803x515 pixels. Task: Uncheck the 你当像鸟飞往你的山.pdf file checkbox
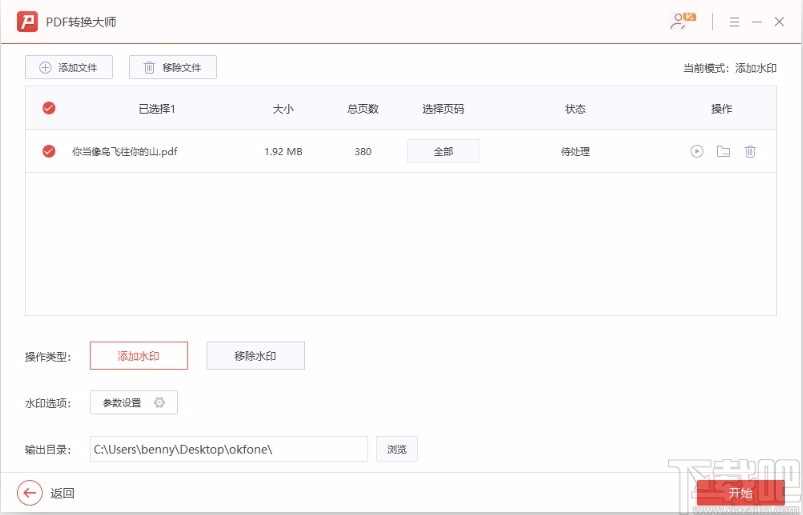tap(48, 152)
